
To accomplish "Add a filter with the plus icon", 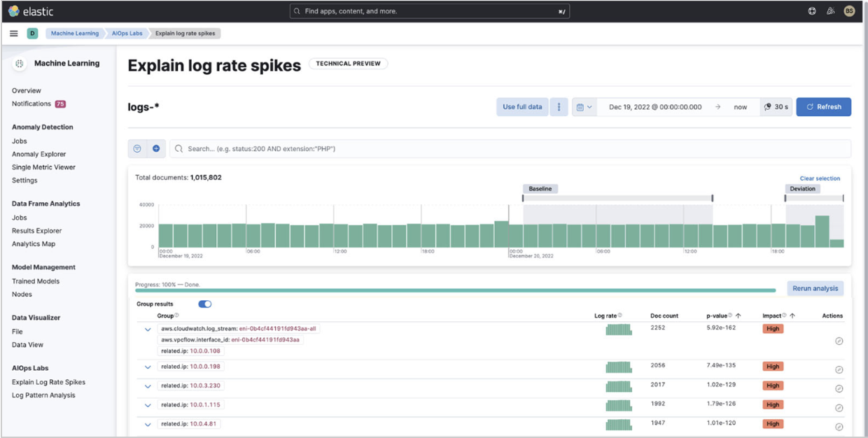I will tap(155, 148).
